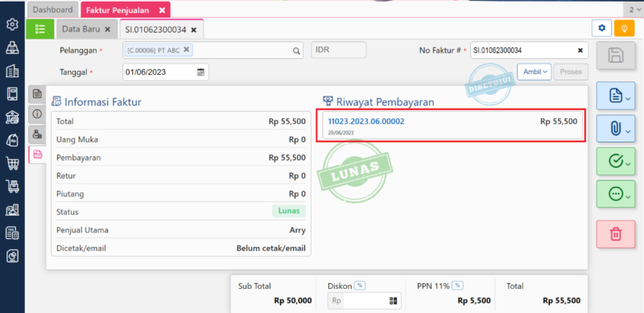Click the 'Uang Muka' row label
Image resolution: width=644 pixels, height=313 pixels.
click(x=77, y=140)
